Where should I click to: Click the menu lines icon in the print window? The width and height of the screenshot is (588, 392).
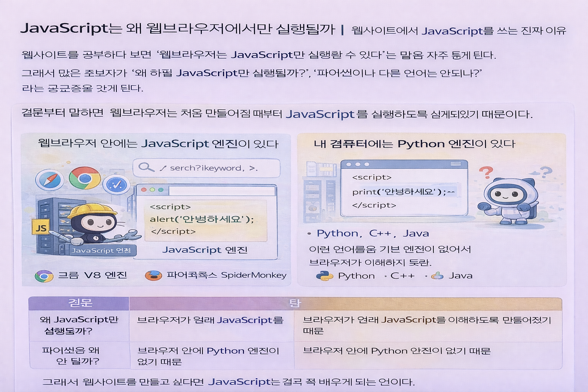456,164
